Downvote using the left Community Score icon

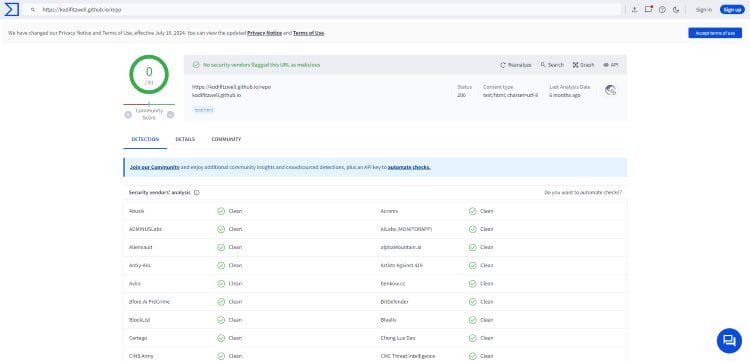[x=128, y=115]
